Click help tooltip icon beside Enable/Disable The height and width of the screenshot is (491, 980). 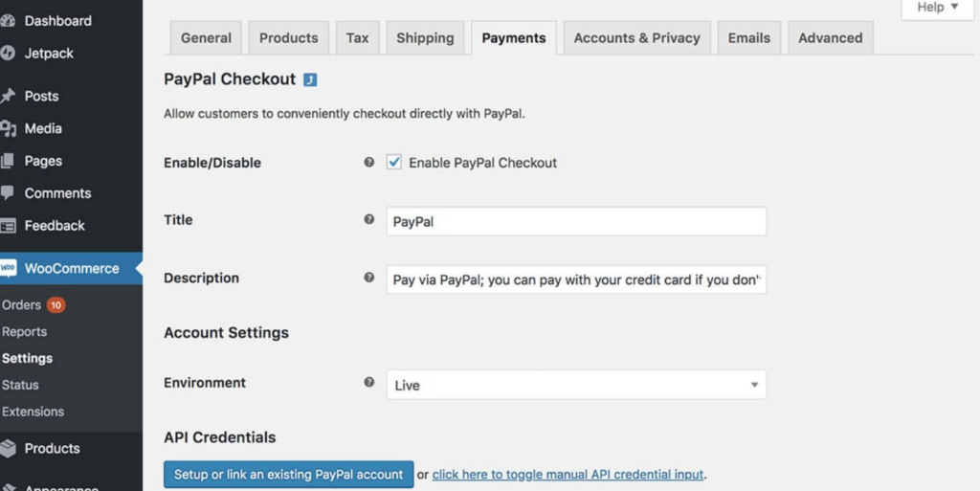point(369,163)
